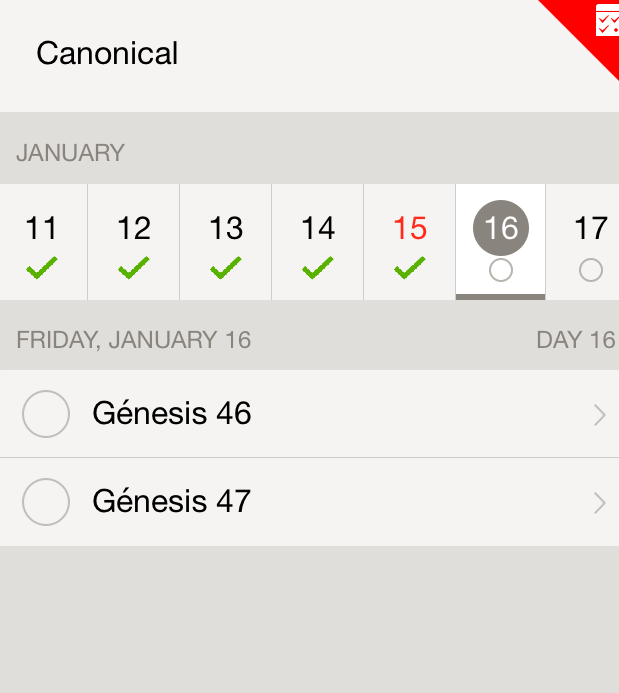Click the green checkmark under day 15

point(410,268)
